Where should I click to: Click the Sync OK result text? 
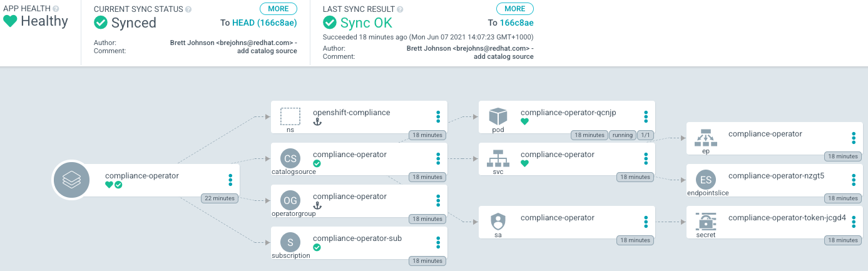click(366, 23)
